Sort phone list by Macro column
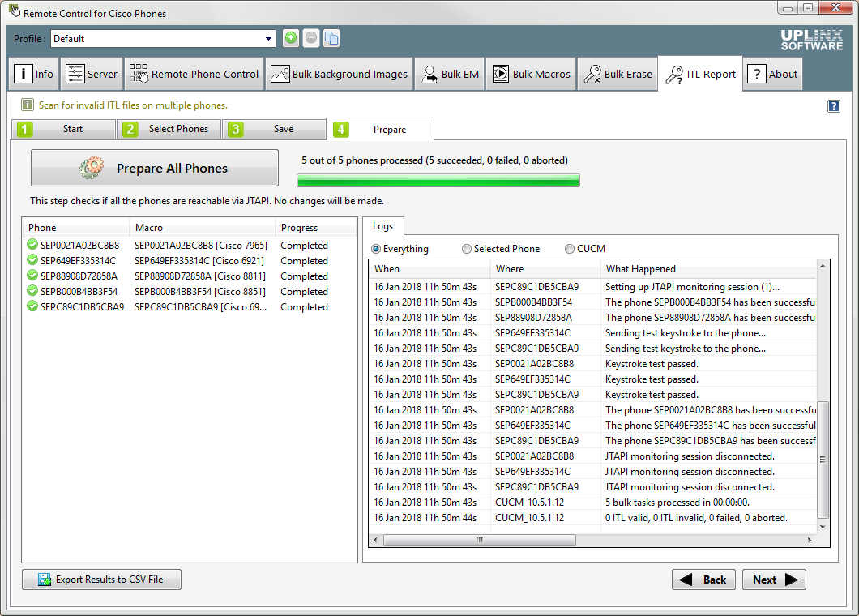The height and width of the screenshot is (616, 859). tap(202, 228)
